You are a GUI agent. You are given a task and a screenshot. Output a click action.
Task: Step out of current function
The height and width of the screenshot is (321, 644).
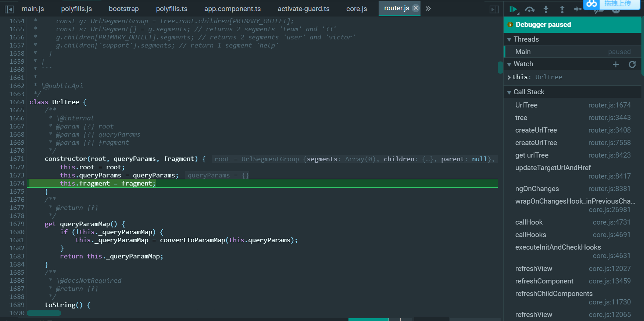click(x=562, y=10)
